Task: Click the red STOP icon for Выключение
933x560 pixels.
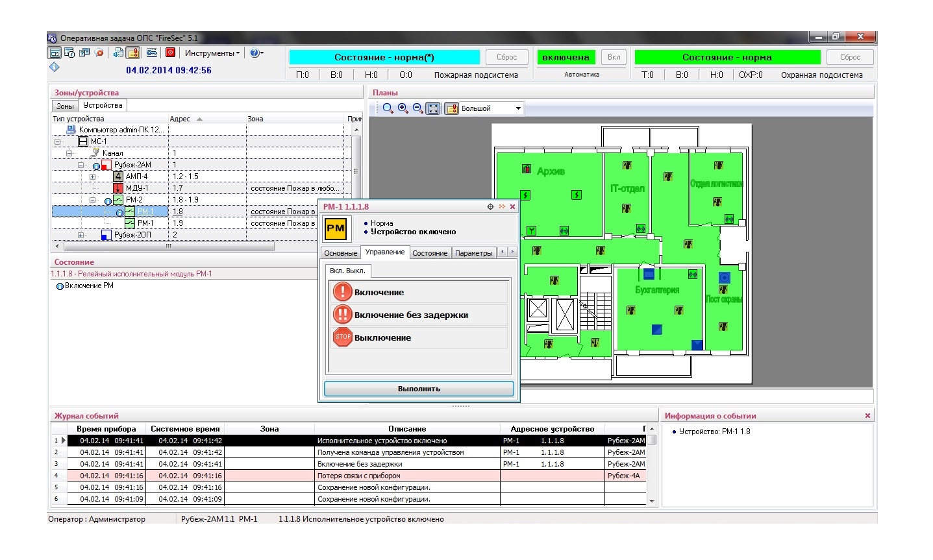Action: [342, 337]
